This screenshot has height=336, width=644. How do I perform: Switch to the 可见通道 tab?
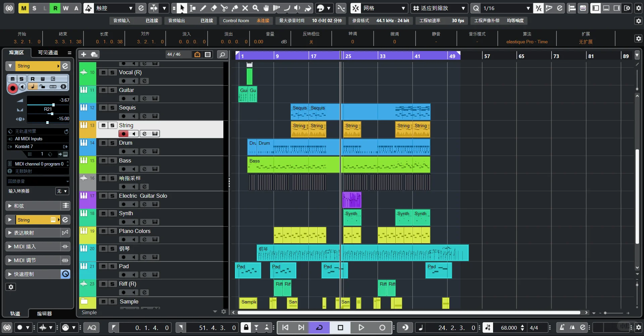tap(47, 52)
